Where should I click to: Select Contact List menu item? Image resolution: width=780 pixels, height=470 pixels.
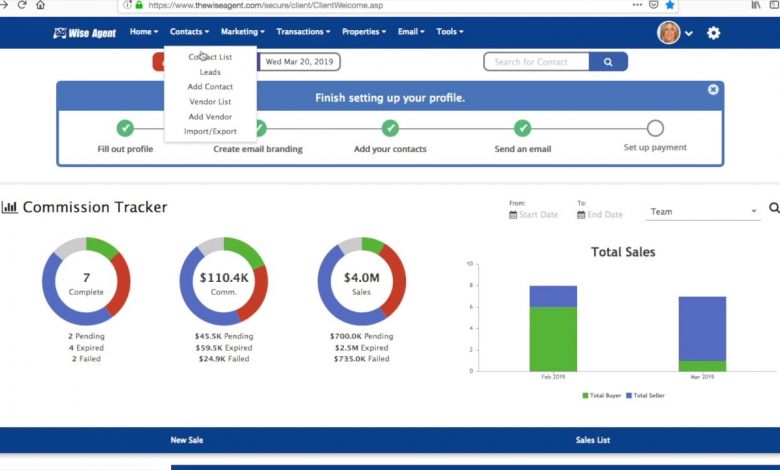210,57
